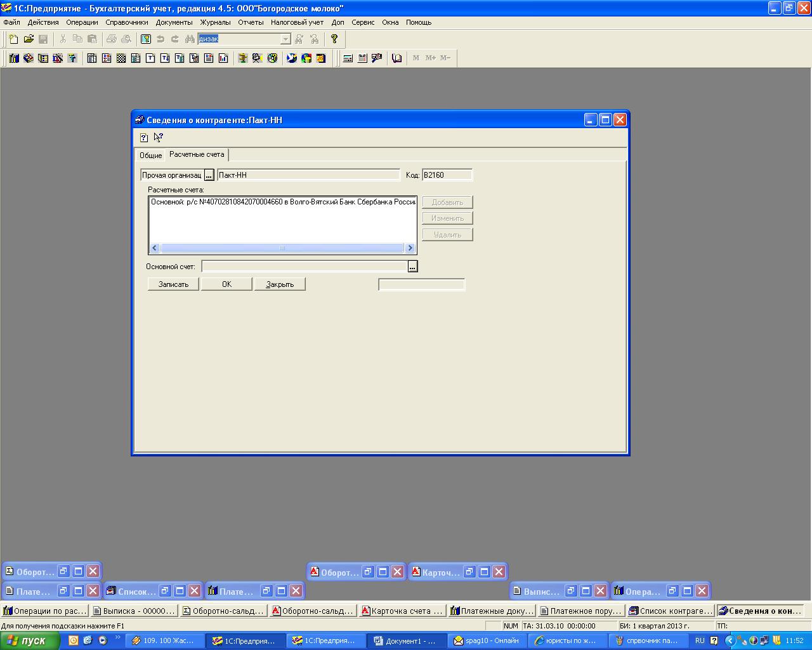Open the Отчеты menu
Screen dimensions: 812x650
[x=251, y=22]
